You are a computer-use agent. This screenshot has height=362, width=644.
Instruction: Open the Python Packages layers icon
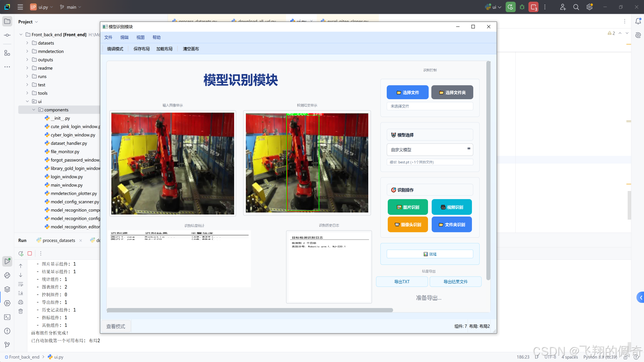[7, 289]
